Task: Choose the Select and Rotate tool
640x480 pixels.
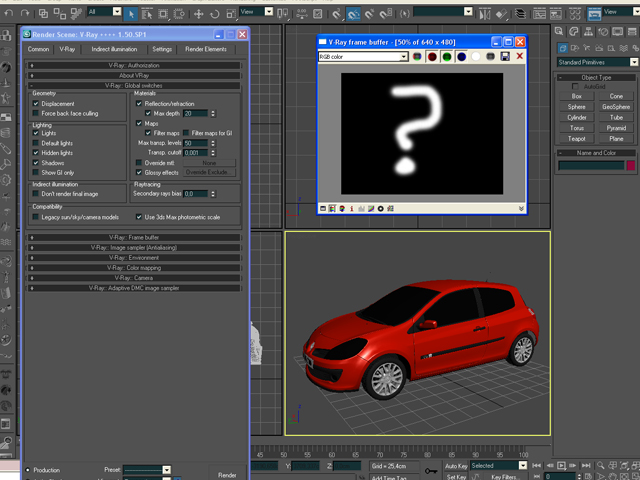Action: coord(215,14)
